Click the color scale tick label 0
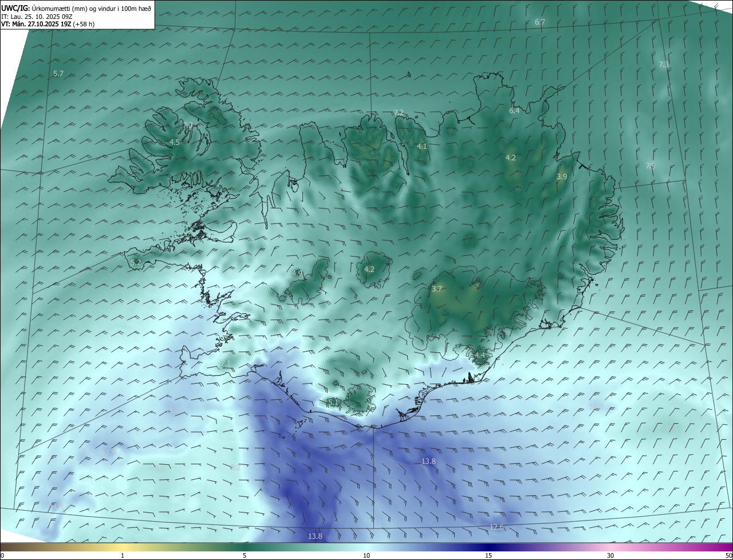The image size is (733, 560). click(x=2, y=555)
